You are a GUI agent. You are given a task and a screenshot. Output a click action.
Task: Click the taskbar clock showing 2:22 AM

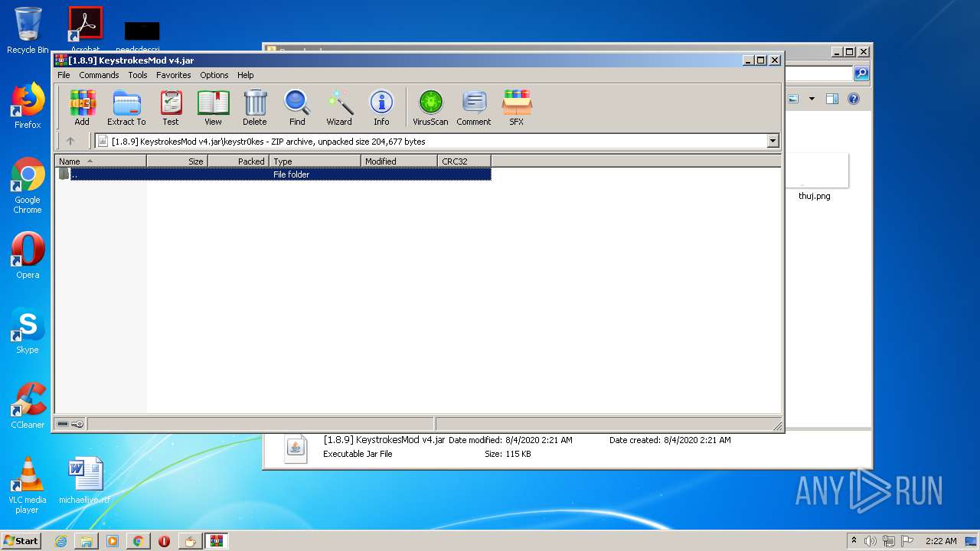[x=941, y=541]
